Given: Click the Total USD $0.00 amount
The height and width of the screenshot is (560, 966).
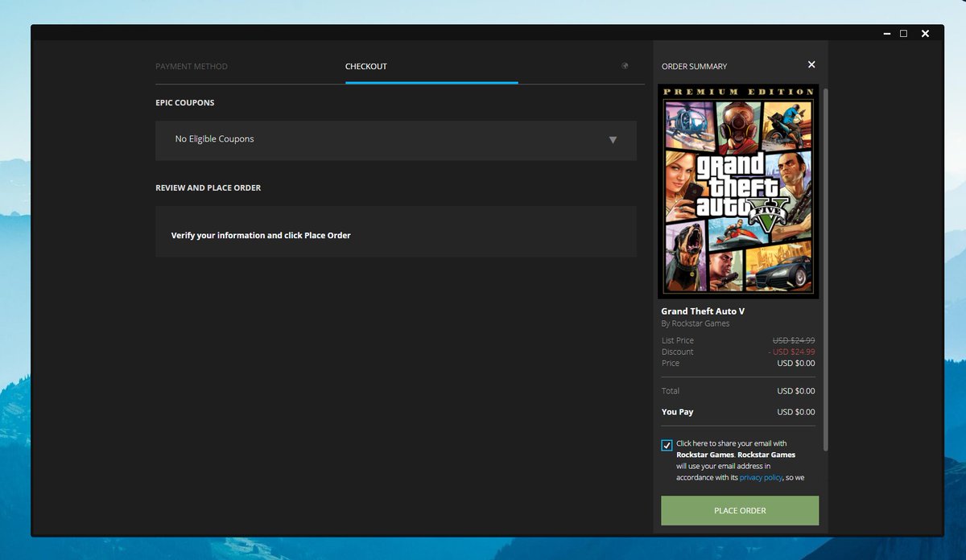Looking at the screenshot, I should coord(796,391).
